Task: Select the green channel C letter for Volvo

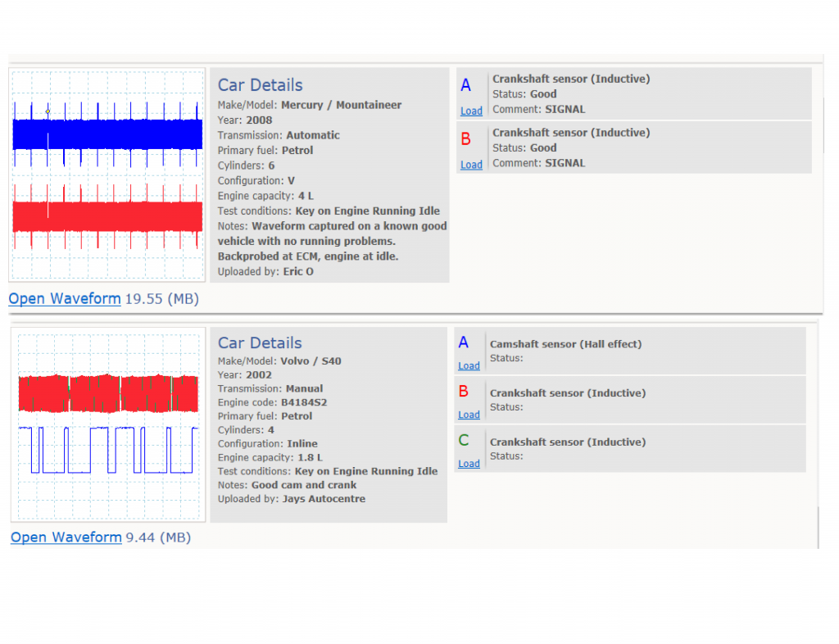Action: click(x=464, y=441)
